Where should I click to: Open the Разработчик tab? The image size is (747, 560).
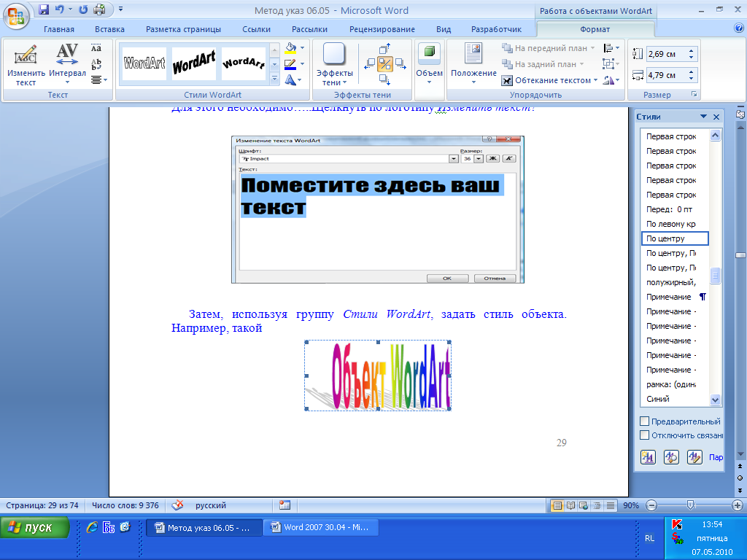coord(496,29)
